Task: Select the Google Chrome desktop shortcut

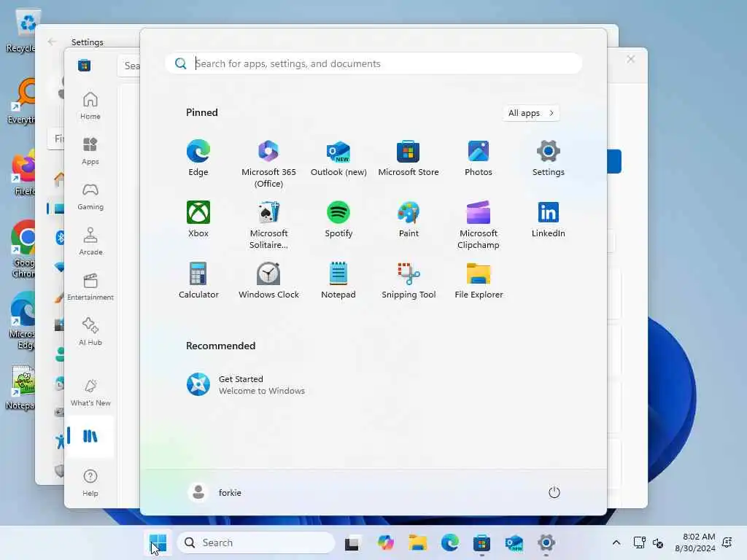Action: click(23, 249)
